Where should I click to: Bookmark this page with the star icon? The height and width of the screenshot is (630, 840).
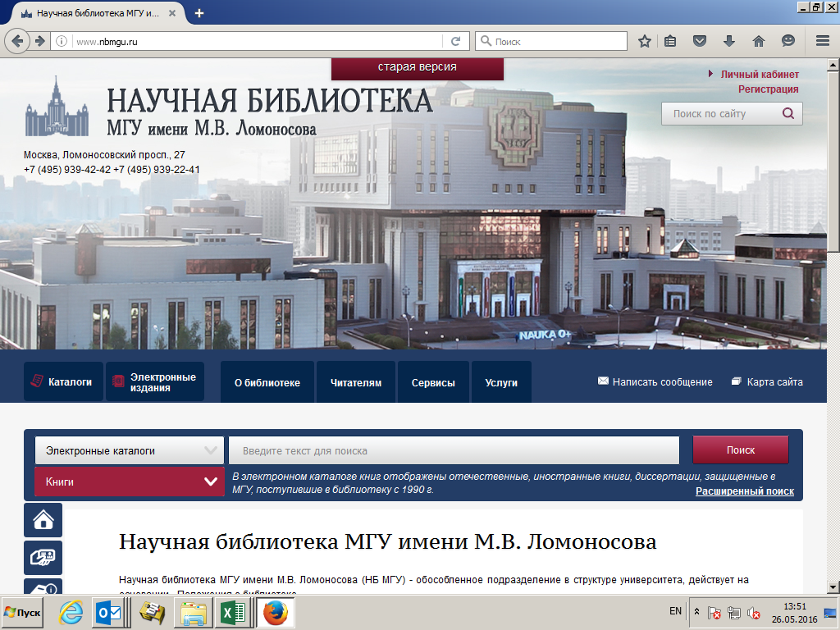645,41
